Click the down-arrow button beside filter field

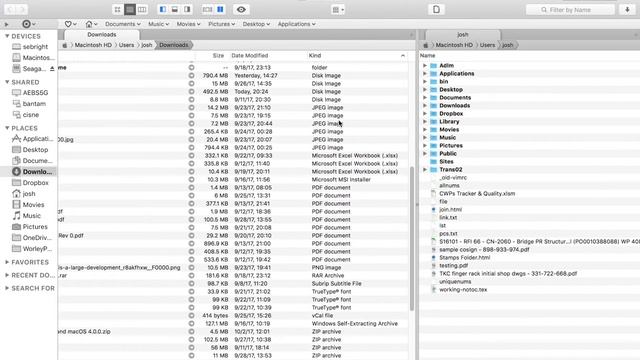point(627,9)
